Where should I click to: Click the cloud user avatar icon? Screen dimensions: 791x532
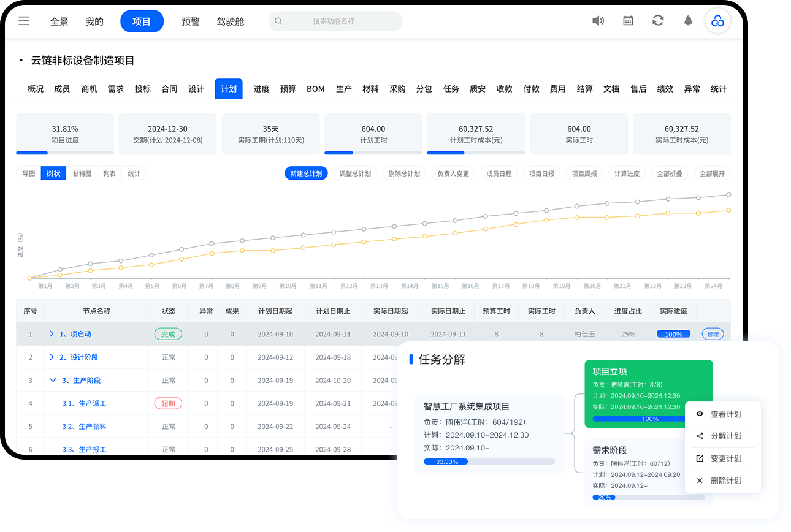coord(717,21)
